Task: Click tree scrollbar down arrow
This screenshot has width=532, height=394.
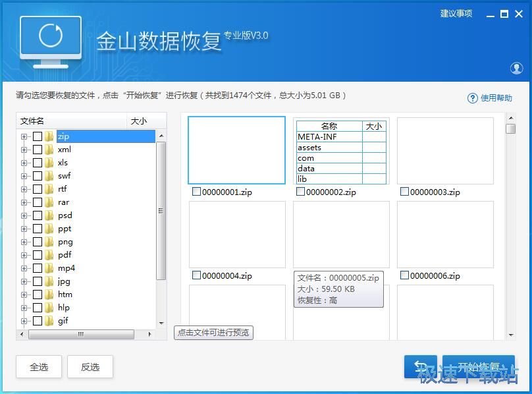Action: [161, 323]
